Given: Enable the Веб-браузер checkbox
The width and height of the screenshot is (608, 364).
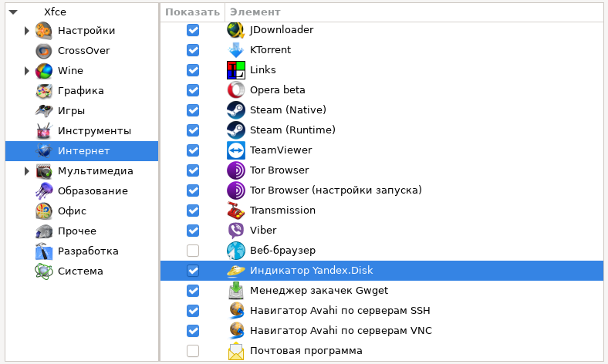Looking at the screenshot, I should pyautogui.click(x=193, y=251).
